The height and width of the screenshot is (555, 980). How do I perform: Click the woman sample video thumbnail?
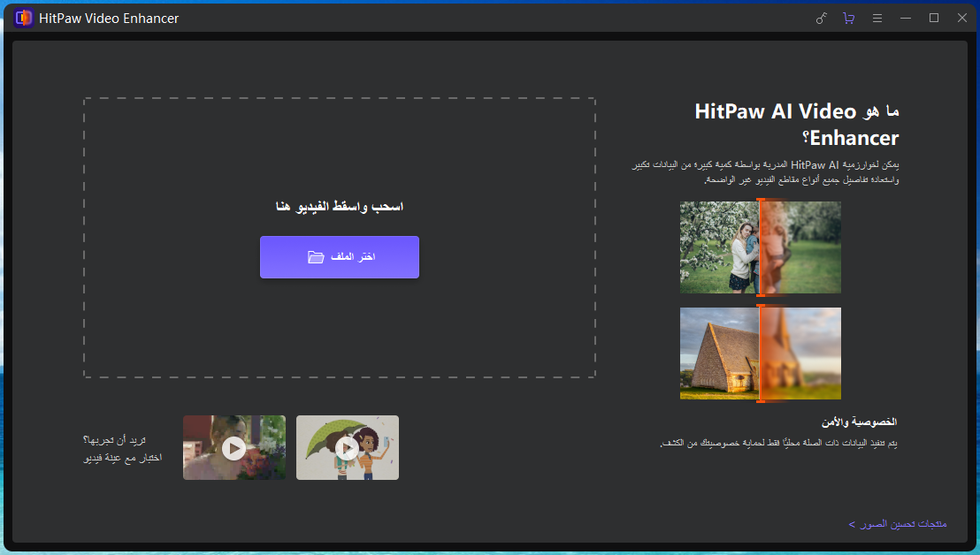[x=234, y=447]
